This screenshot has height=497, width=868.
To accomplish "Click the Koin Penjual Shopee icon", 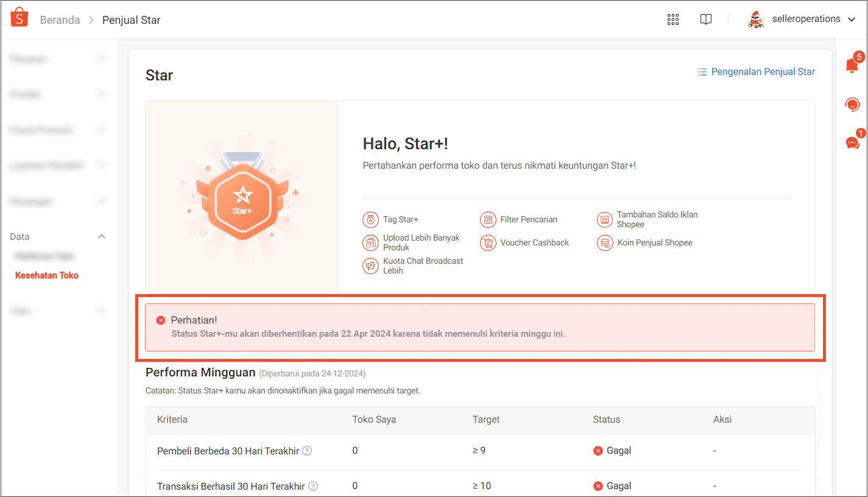I will [604, 243].
